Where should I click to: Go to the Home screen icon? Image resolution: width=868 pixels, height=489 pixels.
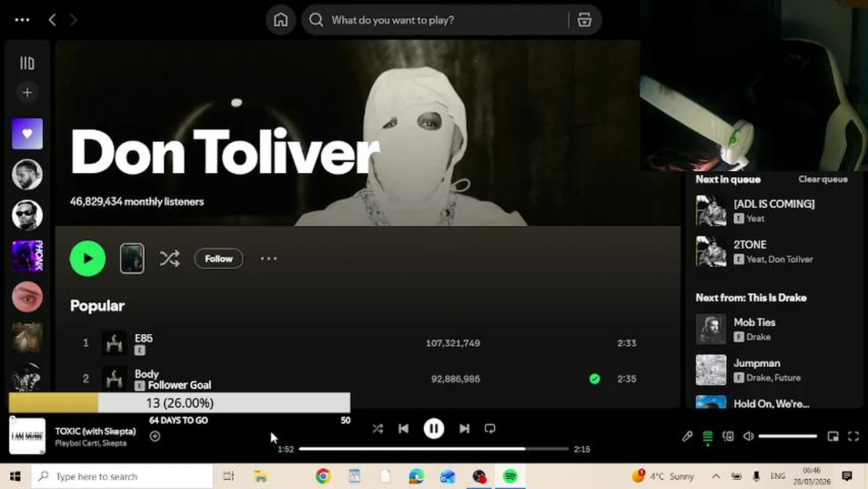(281, 20)
